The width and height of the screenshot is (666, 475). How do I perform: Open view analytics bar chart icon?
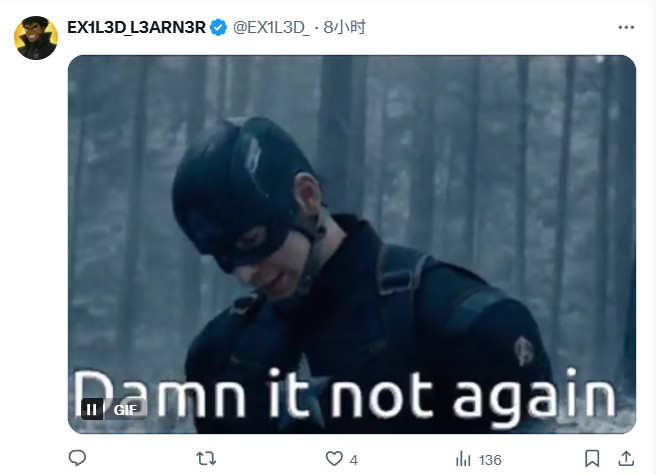pyautogui.click(x=463, y=459)
